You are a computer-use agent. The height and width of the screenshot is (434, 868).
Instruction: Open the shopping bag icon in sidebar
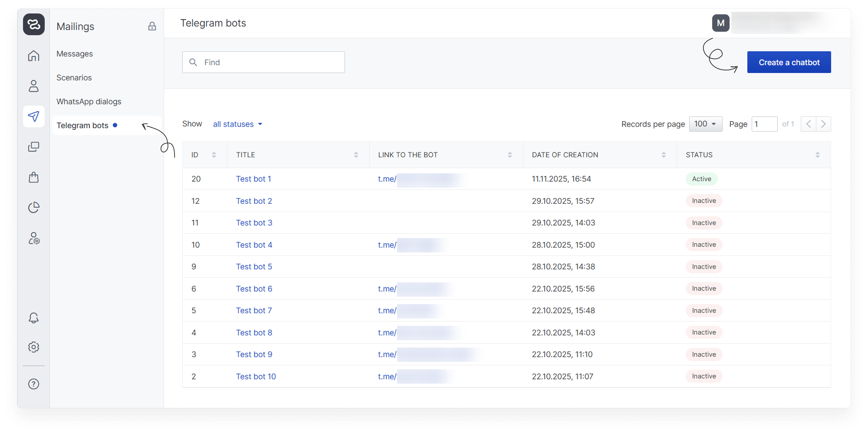coord(33,177)
